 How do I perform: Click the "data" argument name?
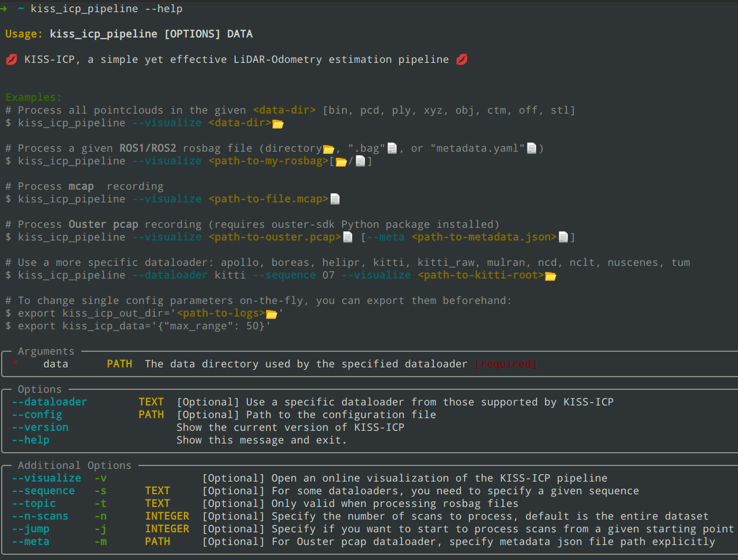point(56,364)
